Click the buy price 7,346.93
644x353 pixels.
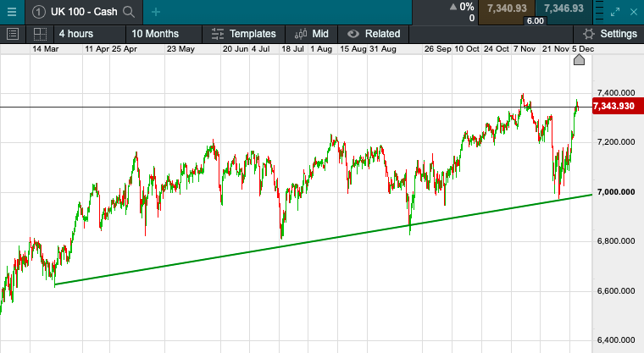coord(563,8)
